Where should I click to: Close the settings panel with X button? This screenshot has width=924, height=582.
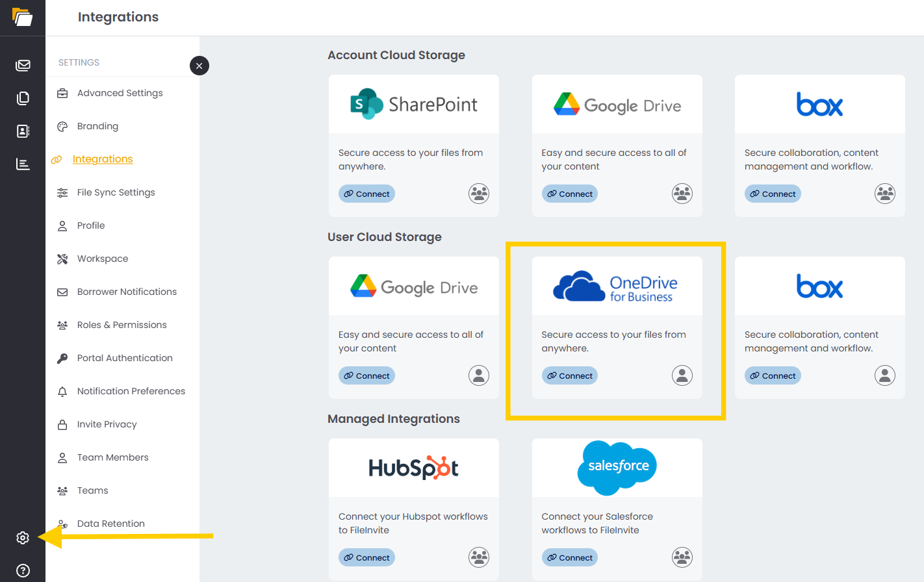coord(199,66)
